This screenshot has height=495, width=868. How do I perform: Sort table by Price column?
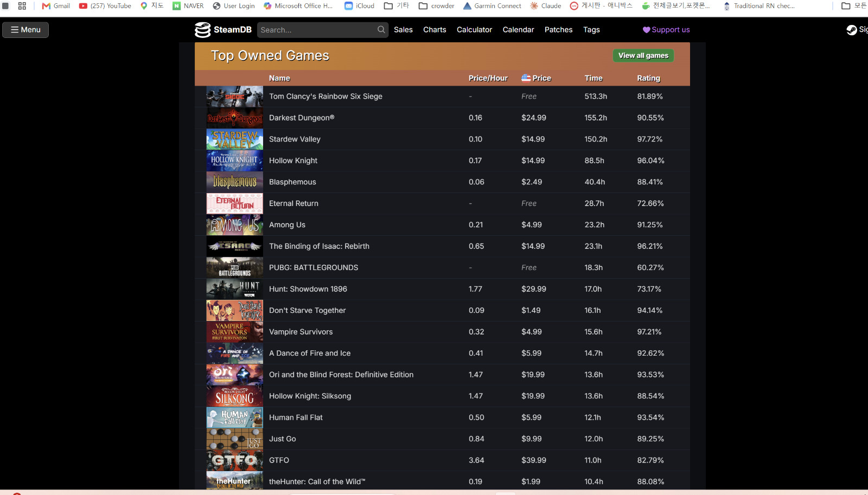coord(536,78)
